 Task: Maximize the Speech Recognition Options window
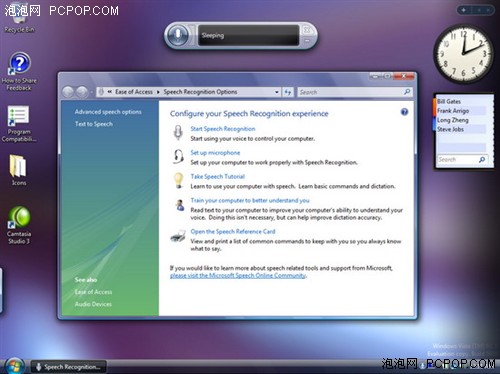click(387, 76)
